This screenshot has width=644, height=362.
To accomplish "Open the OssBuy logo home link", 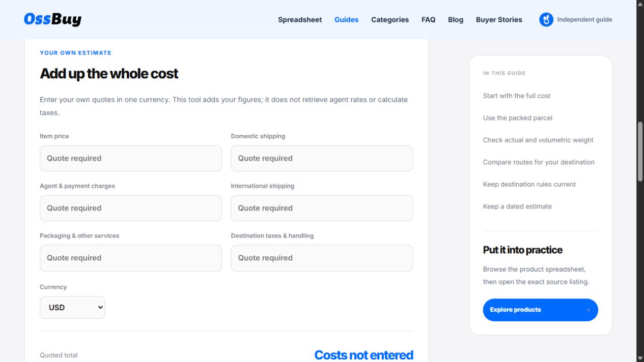I will (52, 19).
